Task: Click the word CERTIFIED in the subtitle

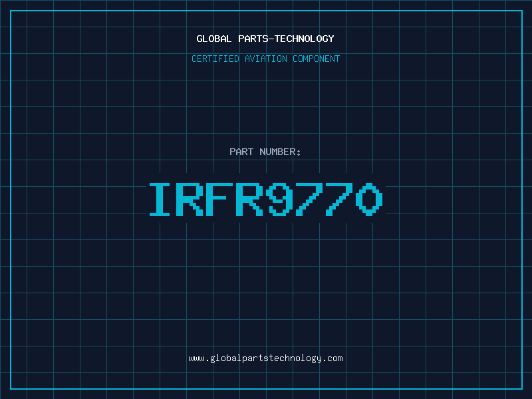Action: [x=215, y=59]
